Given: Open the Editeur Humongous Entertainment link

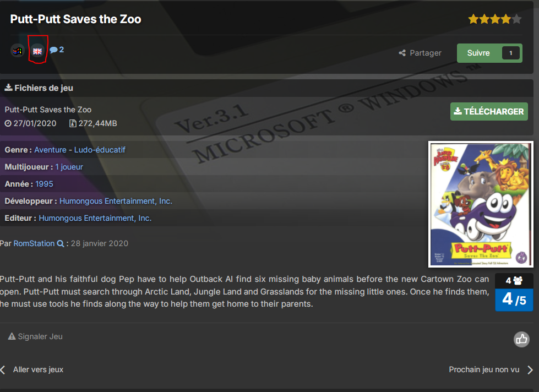Looking at the screenshot, I should coord(95,218).
